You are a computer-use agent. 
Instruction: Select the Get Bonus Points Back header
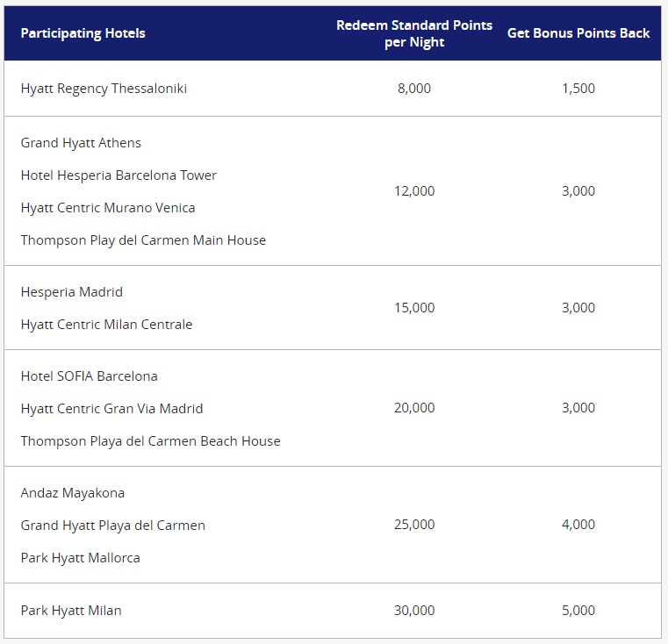pyautogui.click(x=578, y=33)
